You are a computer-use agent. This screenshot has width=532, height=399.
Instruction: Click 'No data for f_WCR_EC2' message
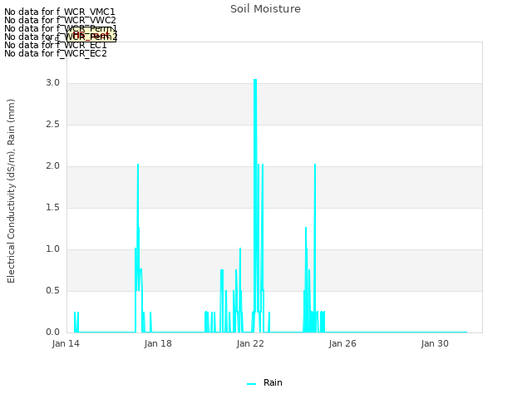[56, 53]
